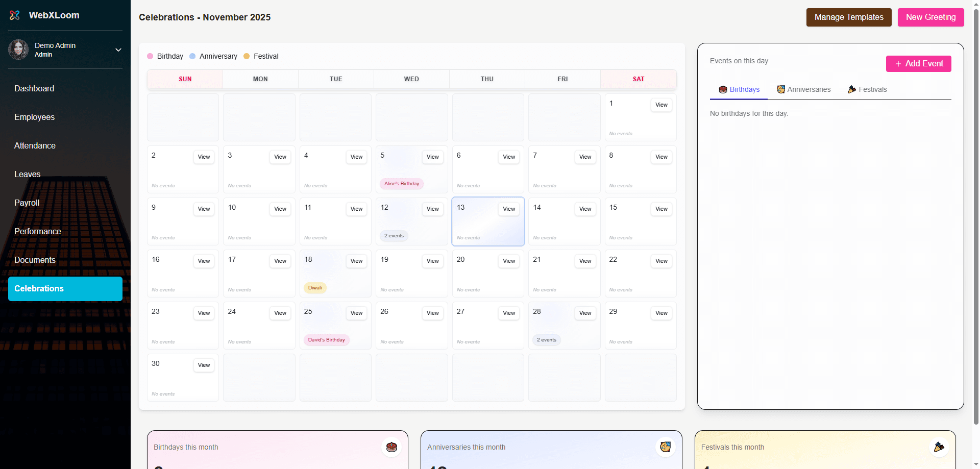Expand the 2 events badge on November 12
The height and width of the screenshot is (469, 980).
[394, 236]
